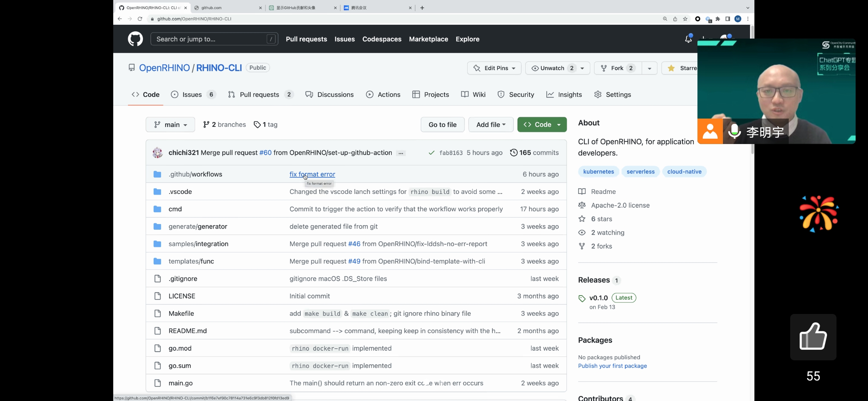Viewport: 868px width, 401px height.
Task: Reload the page with browser refresh icon
Action: pyautogui.click(x=140, y=19)
